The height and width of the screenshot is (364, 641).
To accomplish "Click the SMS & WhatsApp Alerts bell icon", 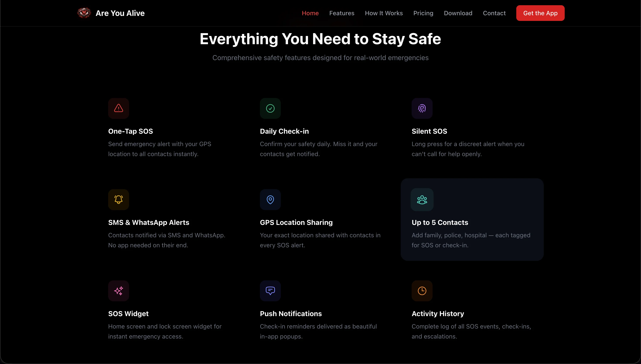I will coord(118,199).
